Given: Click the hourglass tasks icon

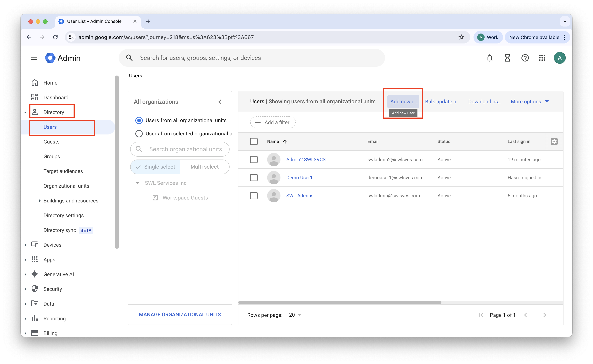Looking at the screenshot, I should [x=507, y=58].
